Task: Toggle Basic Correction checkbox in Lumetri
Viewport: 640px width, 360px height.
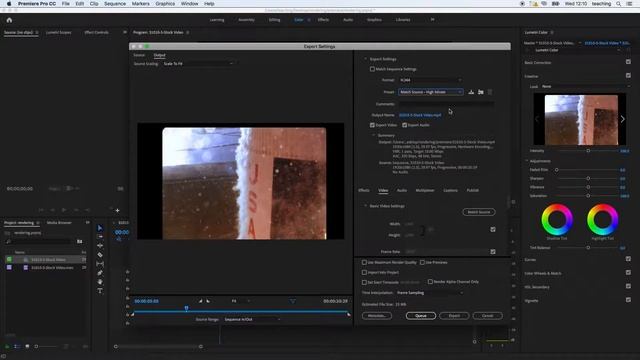Action: [x=628, y=62]
